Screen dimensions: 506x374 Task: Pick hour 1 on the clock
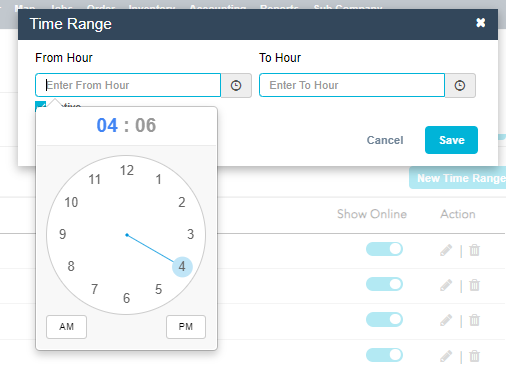159,179
